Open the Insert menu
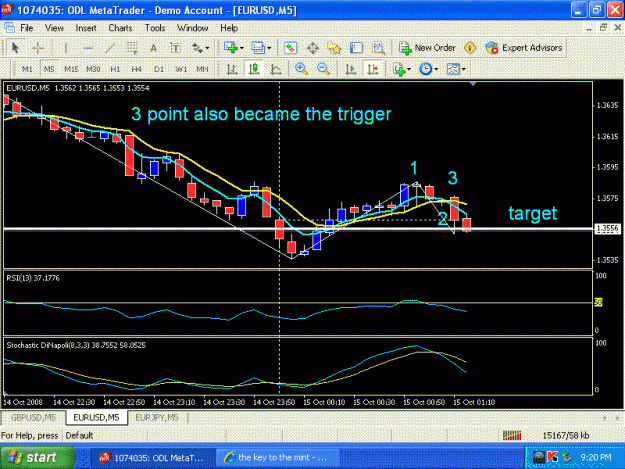This screenshot has width=625, height=469. click(x=86, y=28)
